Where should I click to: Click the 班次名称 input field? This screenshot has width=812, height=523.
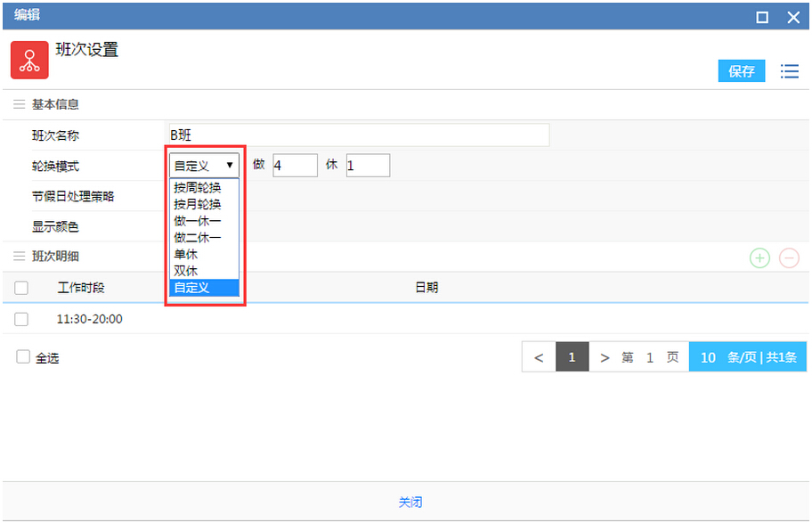(358, 135)
